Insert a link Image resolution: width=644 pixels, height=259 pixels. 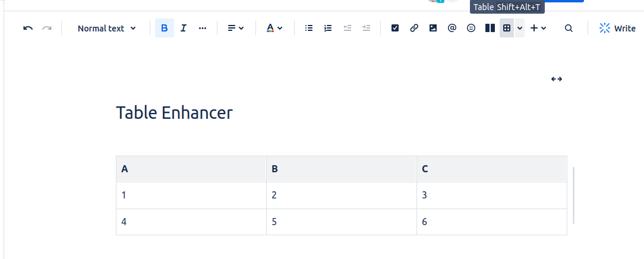click(x=414, y=28)
